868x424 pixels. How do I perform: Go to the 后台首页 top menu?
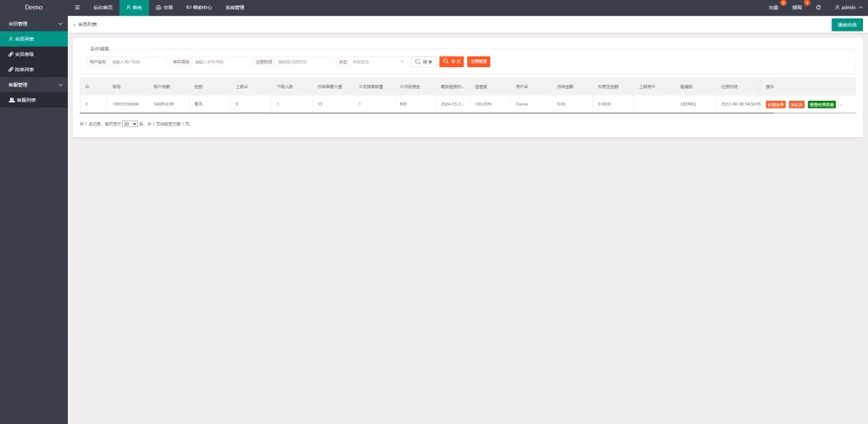click(x=103, y=7)
